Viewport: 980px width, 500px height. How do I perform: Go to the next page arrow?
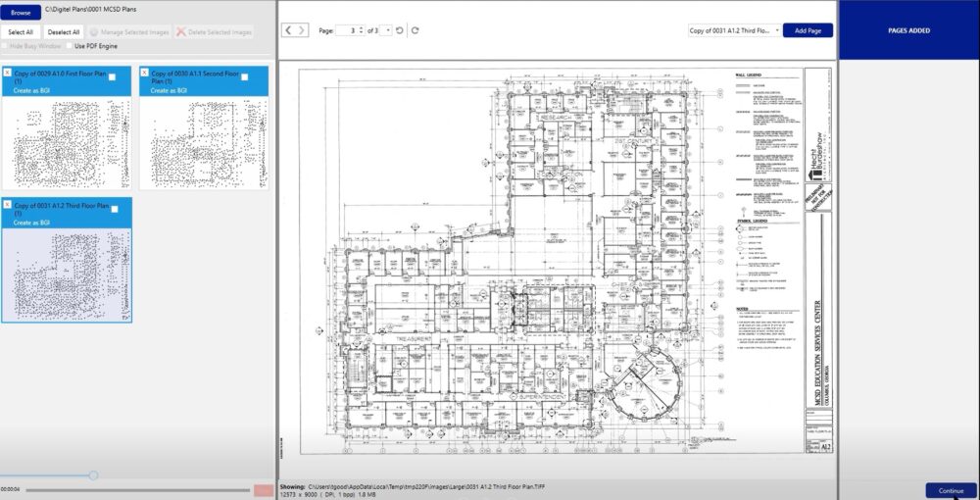(x=303, y=30)
